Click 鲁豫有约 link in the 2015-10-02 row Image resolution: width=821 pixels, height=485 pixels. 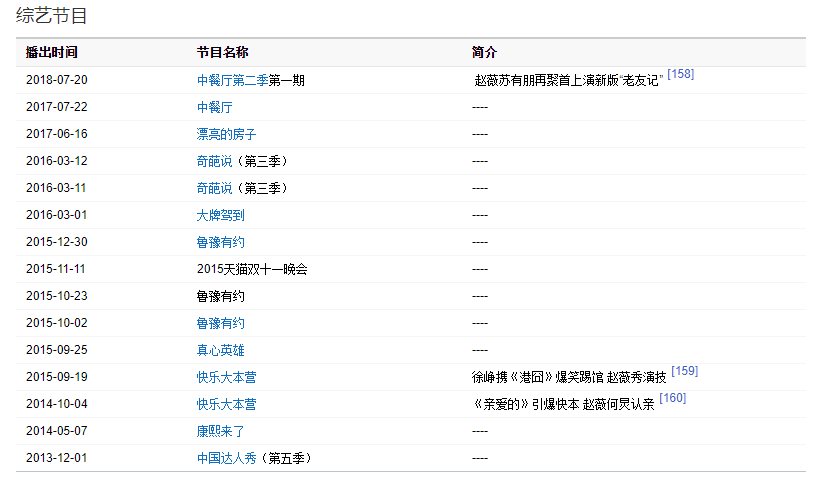coord(220,323)
